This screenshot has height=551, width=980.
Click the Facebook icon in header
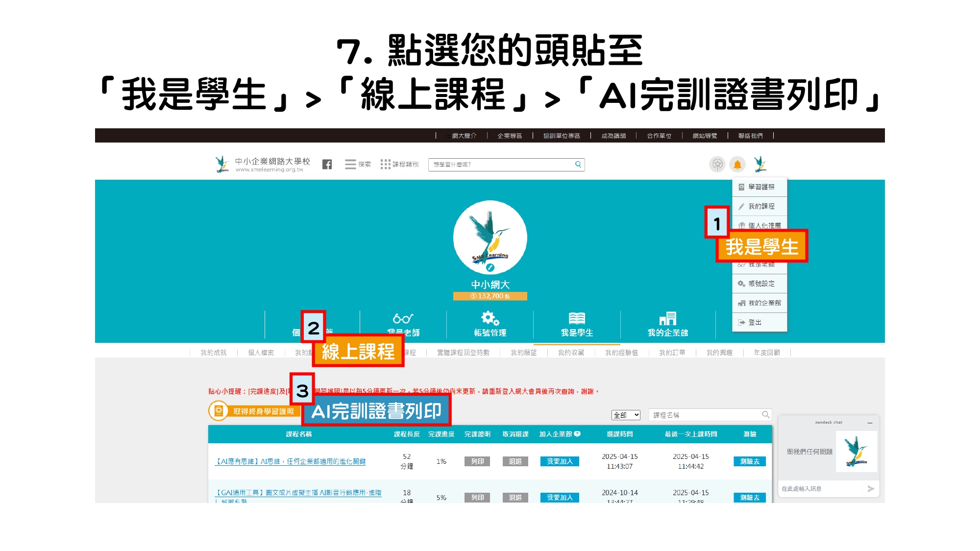click(x=327, y=165)
